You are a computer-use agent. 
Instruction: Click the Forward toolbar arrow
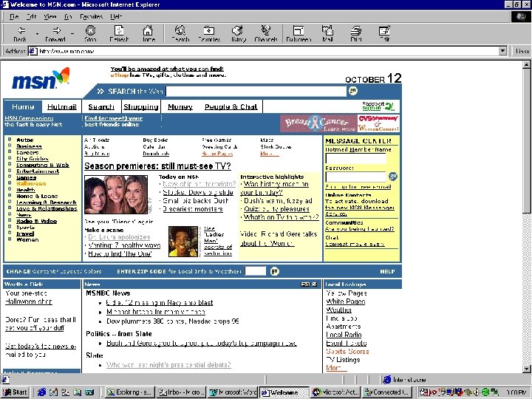pyautogui.click(x=55, y=34)
